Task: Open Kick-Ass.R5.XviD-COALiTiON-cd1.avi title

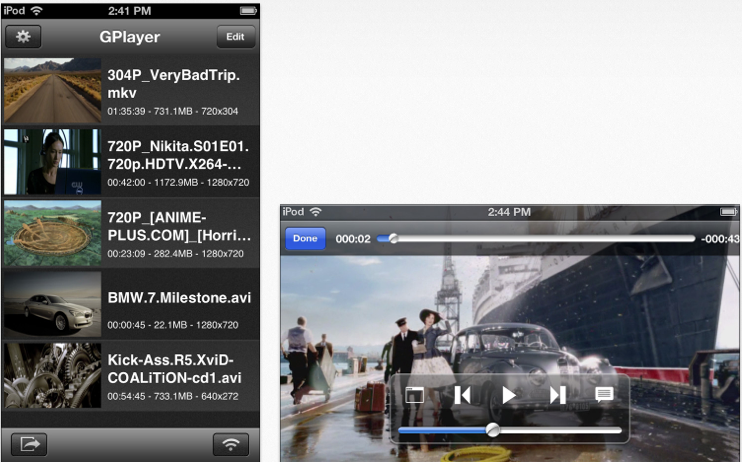Action: coord(175,369)
